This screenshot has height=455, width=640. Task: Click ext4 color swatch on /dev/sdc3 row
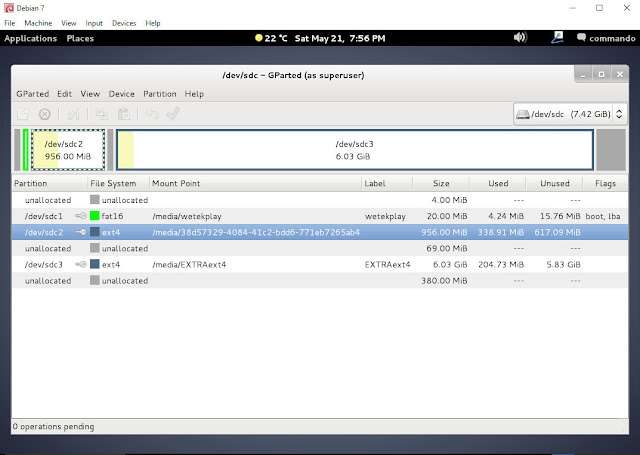(x=95, y=264)
